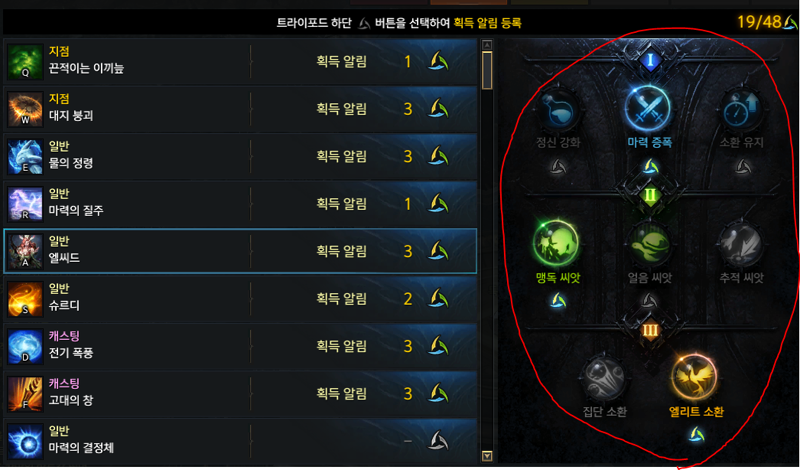Click scrollbar up arrow in skill list

(x=487, y=45)
